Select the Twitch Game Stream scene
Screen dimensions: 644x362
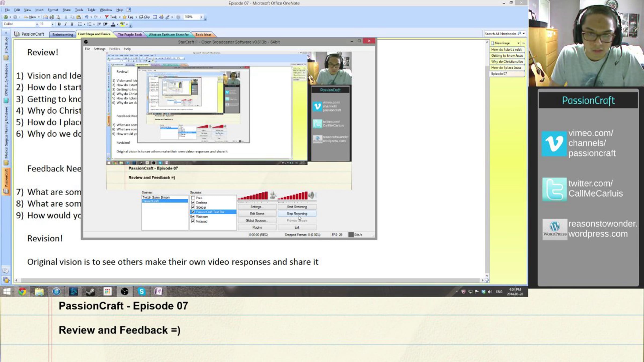156,197
